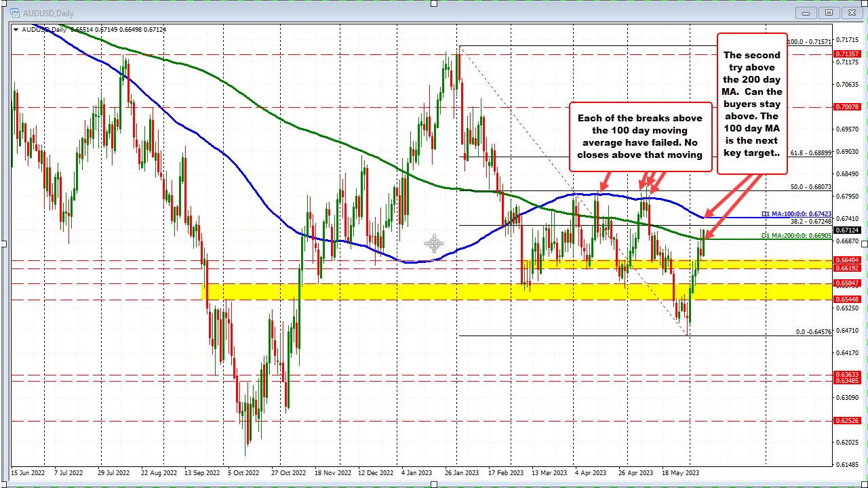The width and height of the screenshot is (868, 488).
Task: Click the 0.0 - 0.64576 Fibonacci label
Action: pos(812,332)
